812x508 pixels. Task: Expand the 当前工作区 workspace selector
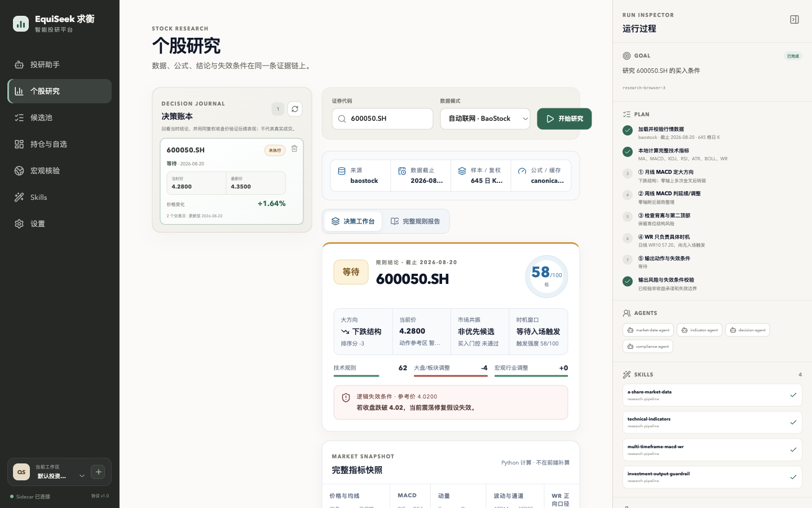point(60,472)
